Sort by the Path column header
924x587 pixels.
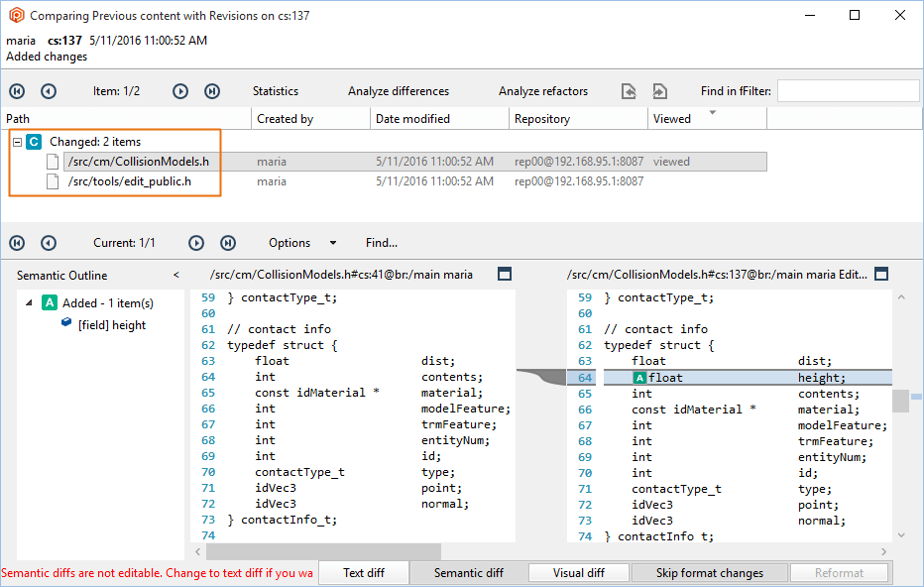[126, 118]
